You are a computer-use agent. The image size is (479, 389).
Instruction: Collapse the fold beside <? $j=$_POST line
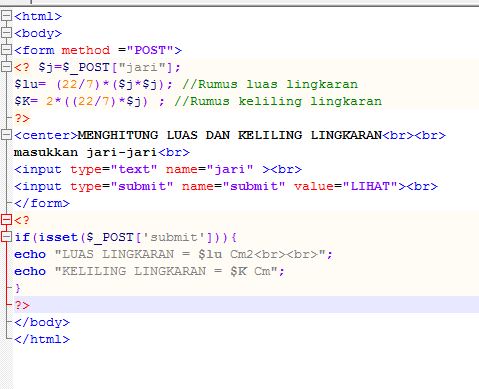point(6,67)
